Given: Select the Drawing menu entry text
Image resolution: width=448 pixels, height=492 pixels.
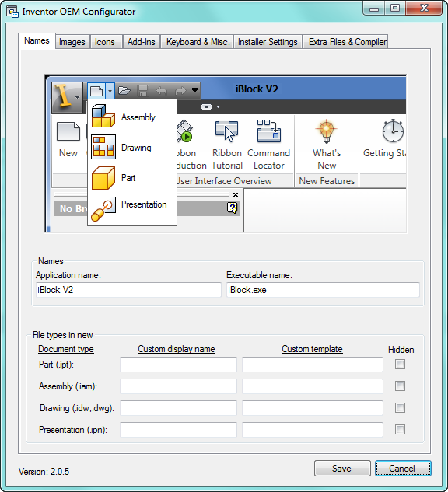Looking at the screenshot, I should pos(136,148).
